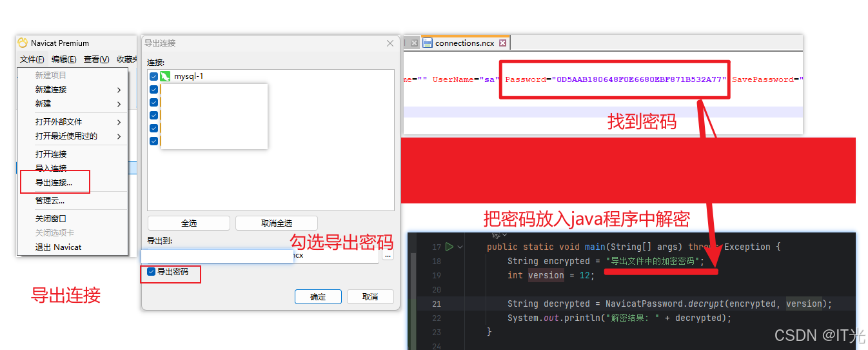
Task: Choose 打开外部文件 menu entry
Action: (72, 122)
